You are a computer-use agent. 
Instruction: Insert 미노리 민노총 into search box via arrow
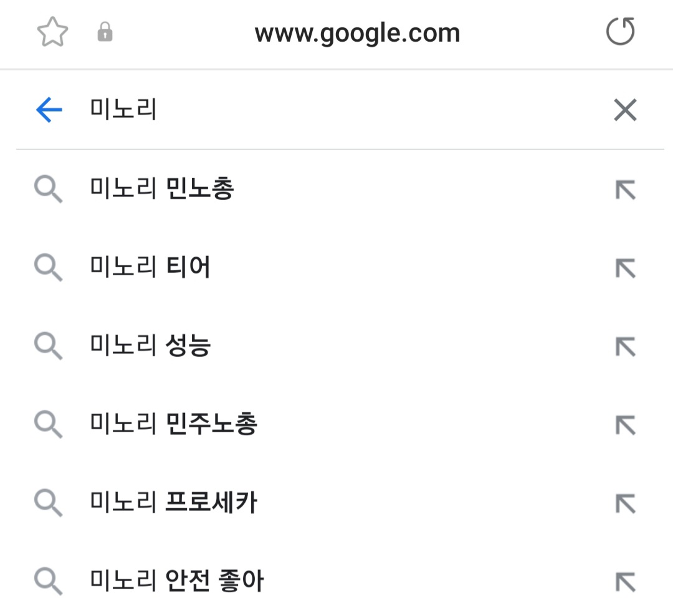(625, 189)
